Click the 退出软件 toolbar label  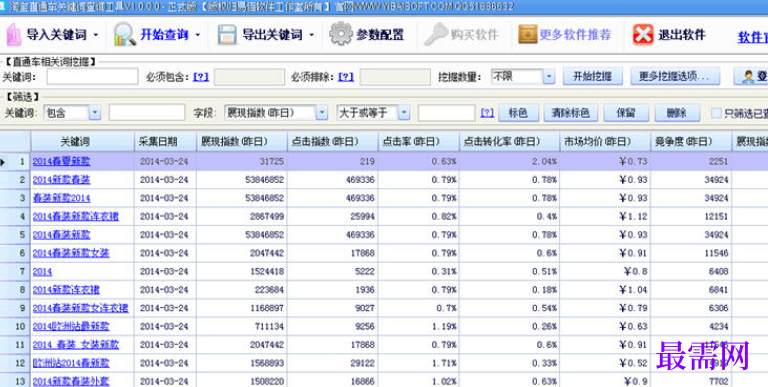[682, 35]
